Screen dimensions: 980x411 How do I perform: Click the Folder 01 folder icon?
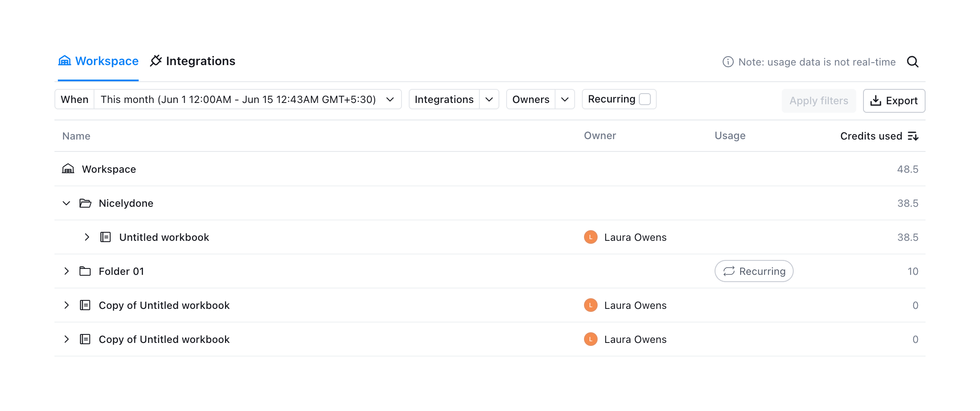[x=85, y=271]
